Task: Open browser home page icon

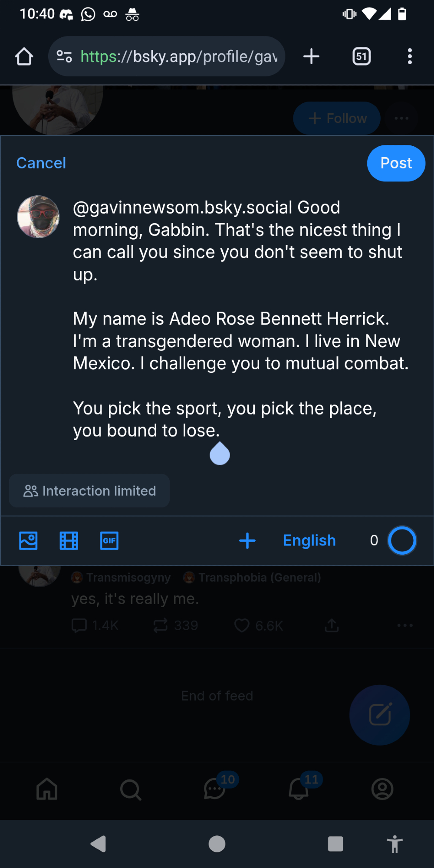Action: 24,56
